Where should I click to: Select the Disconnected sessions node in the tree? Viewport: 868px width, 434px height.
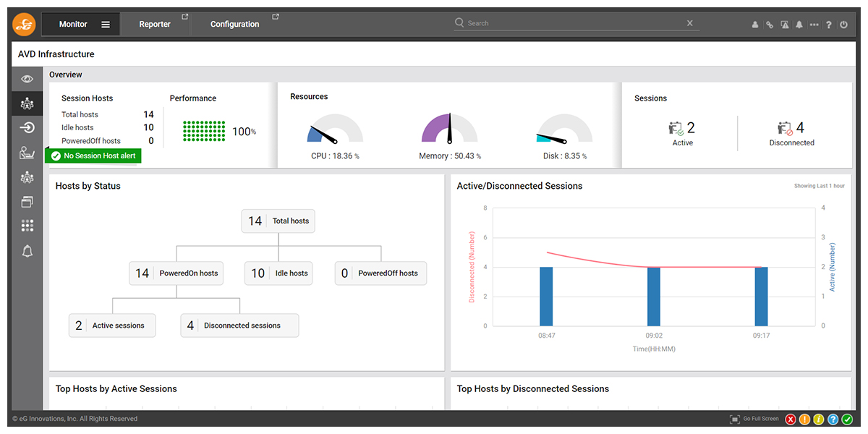tap(239, 325)
